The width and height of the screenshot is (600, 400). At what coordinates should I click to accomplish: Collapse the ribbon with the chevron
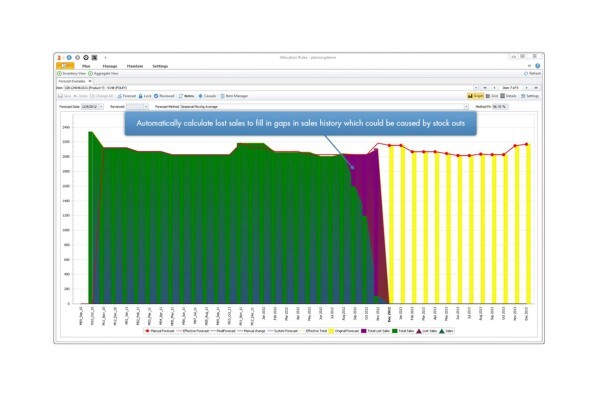click(529, 66)
